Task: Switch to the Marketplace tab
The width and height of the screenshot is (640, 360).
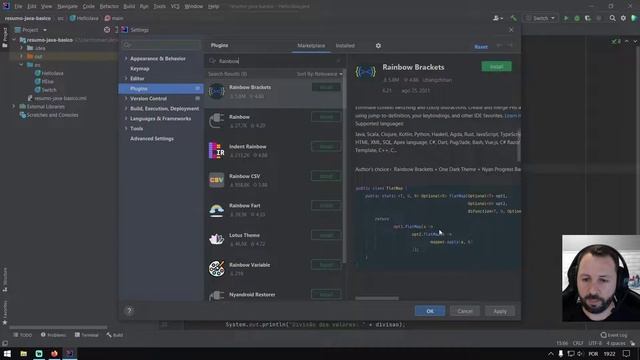Action: pyautogui.click(x=311, y=46)
